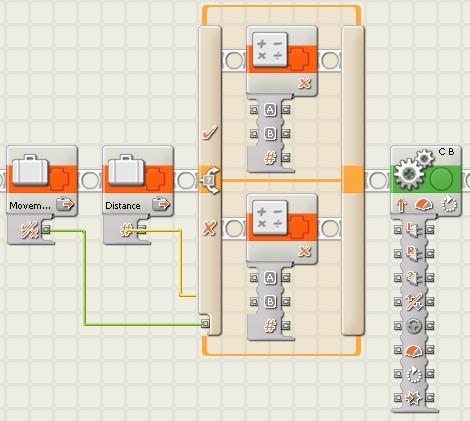Select the Distance variable block suitcase icon
The image size is (470, 421).
coord(127,170)
